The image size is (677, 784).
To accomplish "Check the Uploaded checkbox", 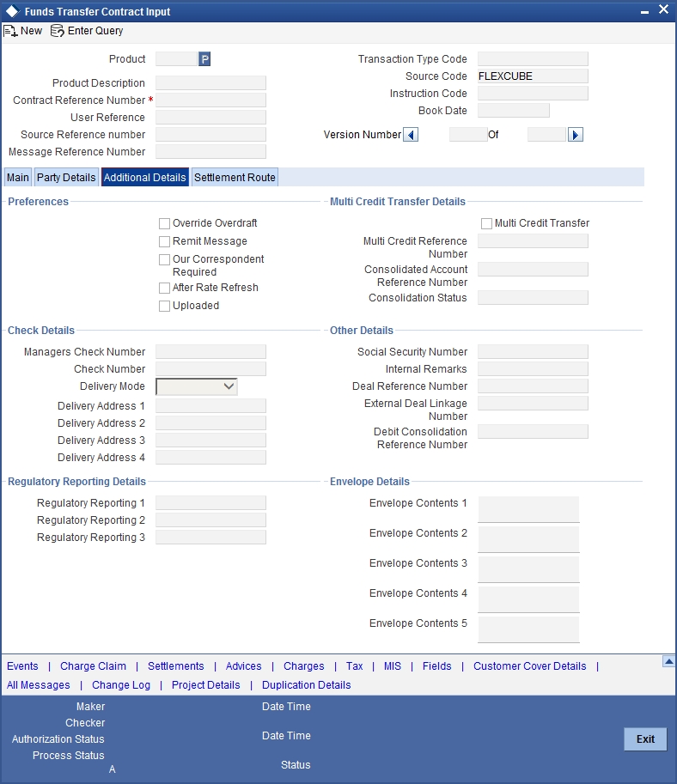I will click(164, 306).
